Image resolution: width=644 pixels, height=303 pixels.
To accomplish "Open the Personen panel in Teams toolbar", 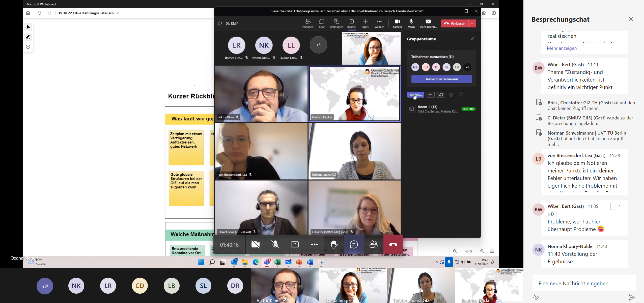I will pos(308,23).
